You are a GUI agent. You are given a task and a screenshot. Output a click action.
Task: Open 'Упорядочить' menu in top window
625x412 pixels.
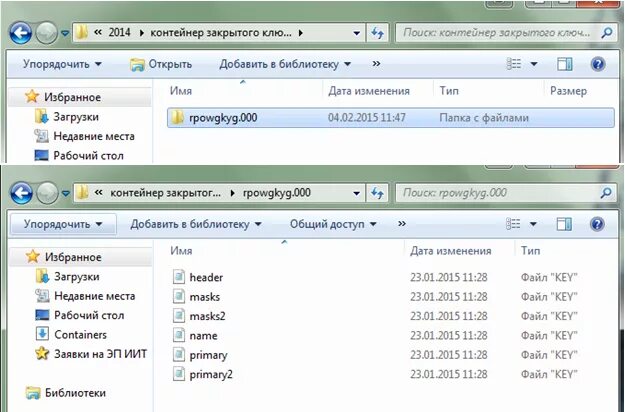(62, 64)
